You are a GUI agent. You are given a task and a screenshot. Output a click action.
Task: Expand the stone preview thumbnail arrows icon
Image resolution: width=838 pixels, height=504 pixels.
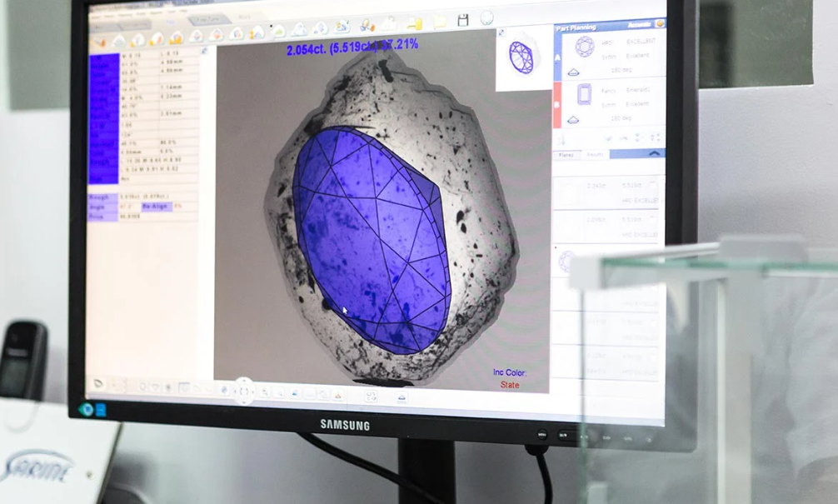pos(501,33)
